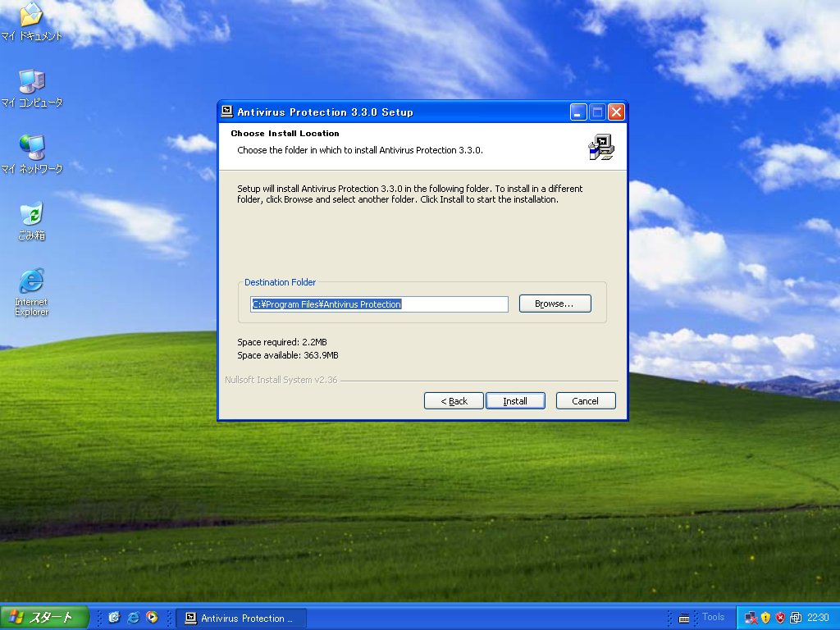
Task: Activate Antivirus Protection taskbar button
Action: click(x=242, y=619)
